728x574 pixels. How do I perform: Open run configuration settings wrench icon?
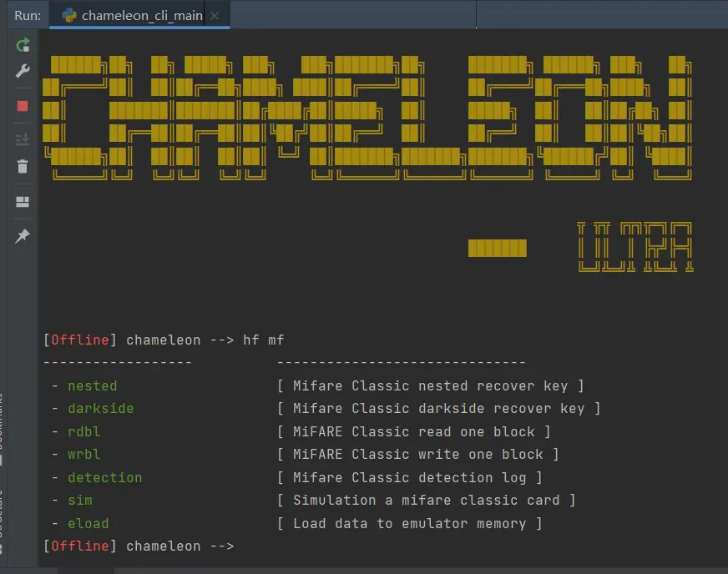pos(23,71)
